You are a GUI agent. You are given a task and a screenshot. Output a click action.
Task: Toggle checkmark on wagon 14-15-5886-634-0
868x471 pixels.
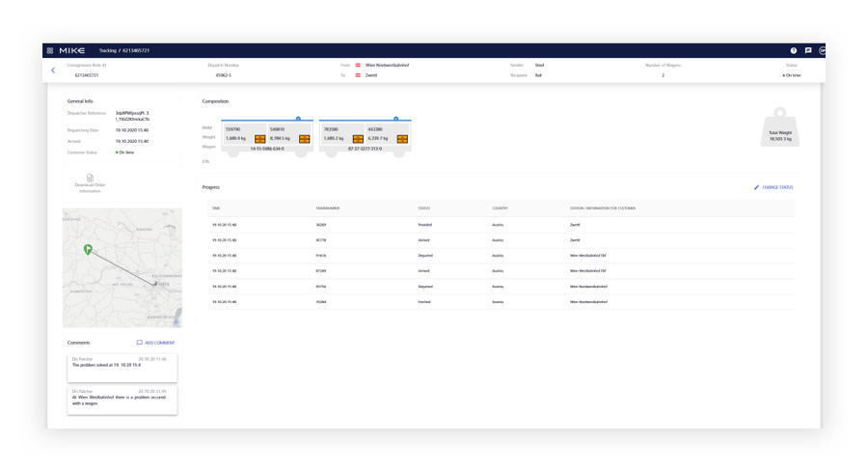point(298,119)
